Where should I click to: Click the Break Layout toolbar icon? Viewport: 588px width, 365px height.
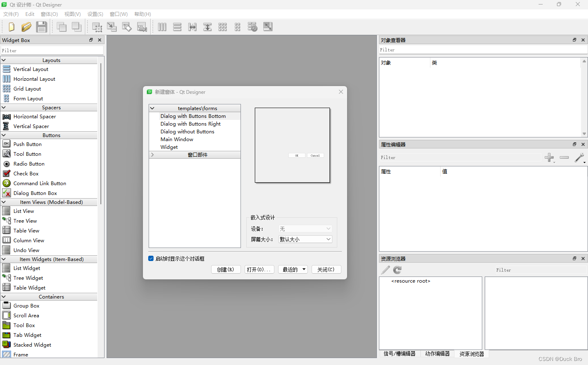(x=252, y=27)
